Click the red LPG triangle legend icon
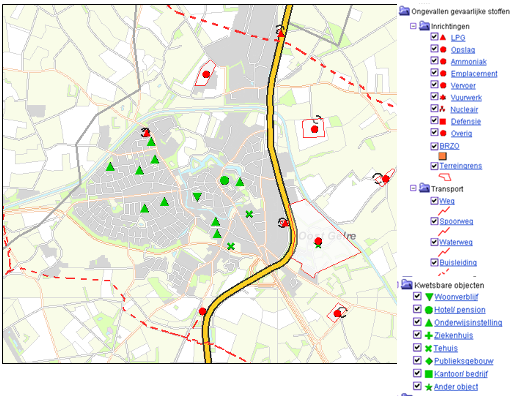519x396 pixels. (443, 37)
